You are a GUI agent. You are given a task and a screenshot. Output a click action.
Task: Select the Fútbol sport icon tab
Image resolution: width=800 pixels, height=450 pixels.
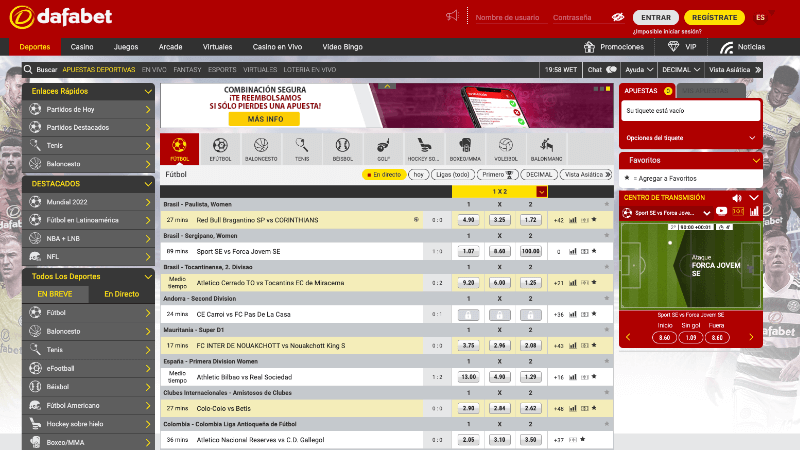coord(179,149)
